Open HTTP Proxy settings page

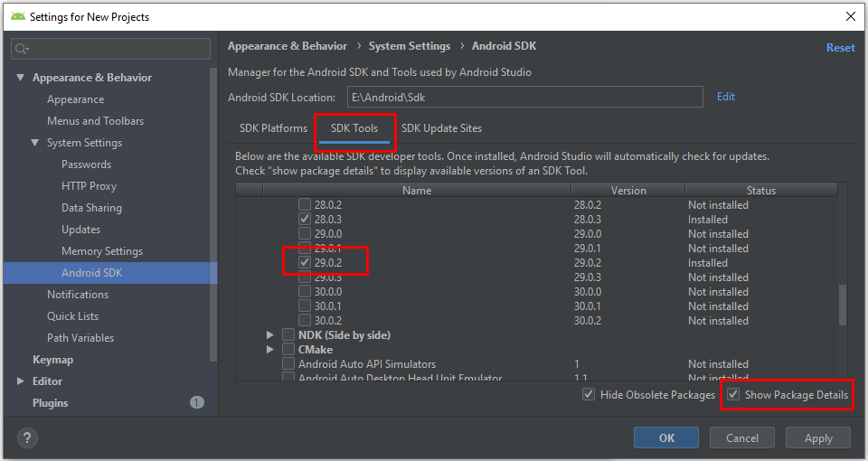[x=90, y=186]
